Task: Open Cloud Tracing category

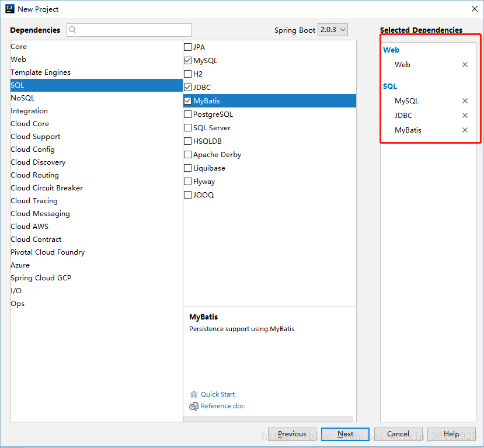Action: point(96,201)
